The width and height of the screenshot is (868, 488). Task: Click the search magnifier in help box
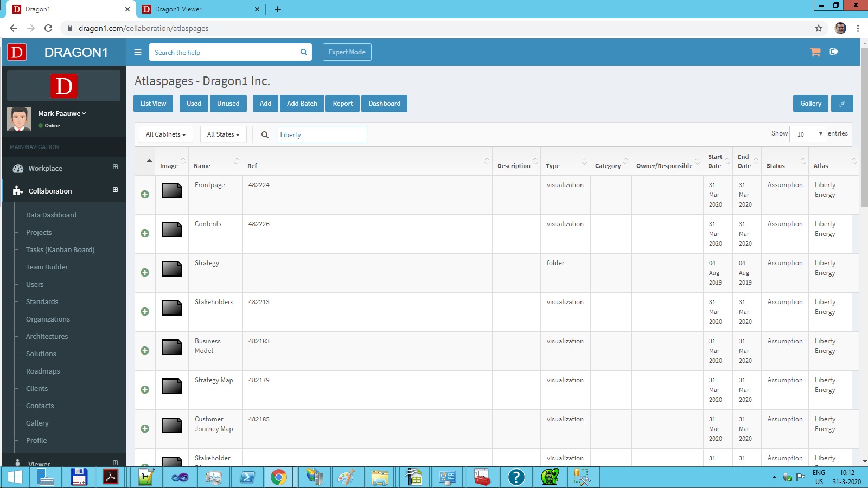click(x=304, y=52)
